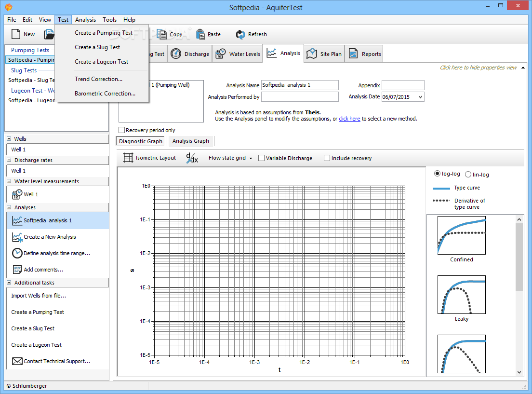
Task: Choose Create a Lugeon Test menu entry
Action: (x=102, y=61)
